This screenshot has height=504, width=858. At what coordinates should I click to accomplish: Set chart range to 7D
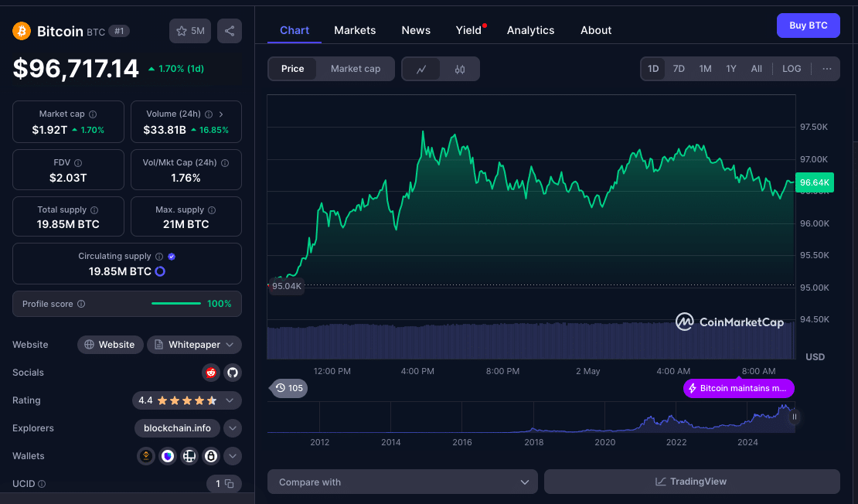point(679,69)
